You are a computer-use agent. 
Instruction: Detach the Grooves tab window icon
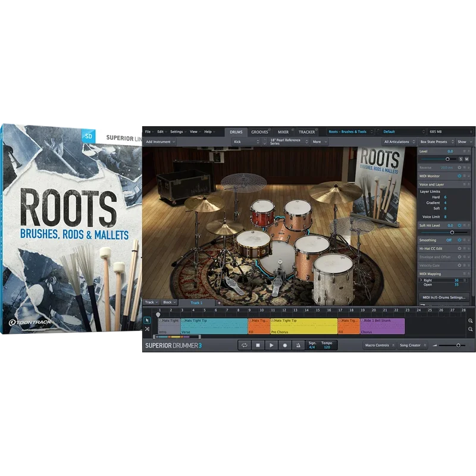pyautogui.click(x=270, y=130)
